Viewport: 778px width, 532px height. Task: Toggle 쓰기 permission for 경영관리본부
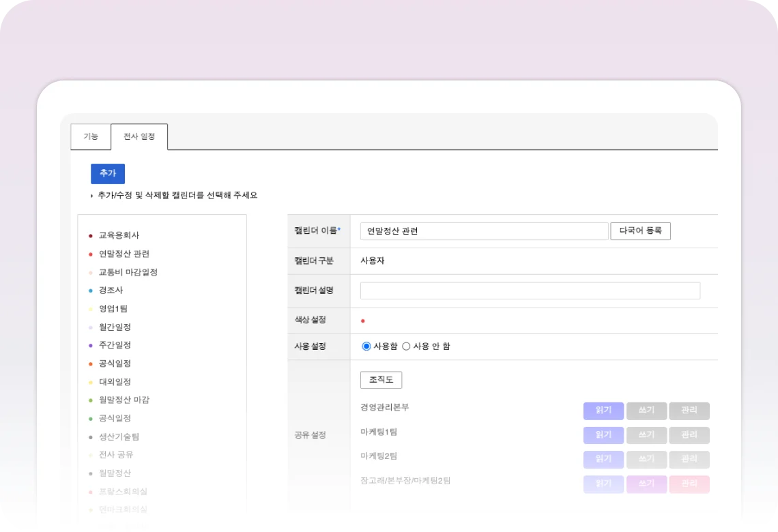(x=646, y=411)
